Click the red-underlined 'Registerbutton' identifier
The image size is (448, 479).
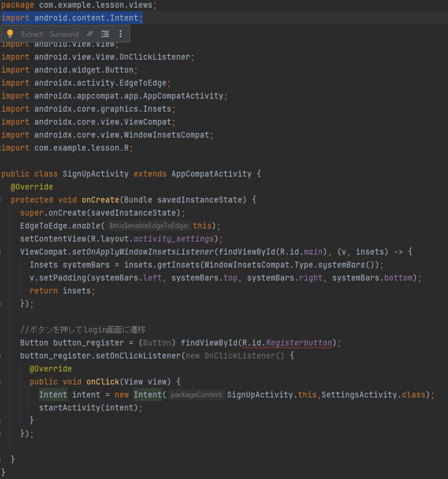pyautogui.click(x=299, y=343)
